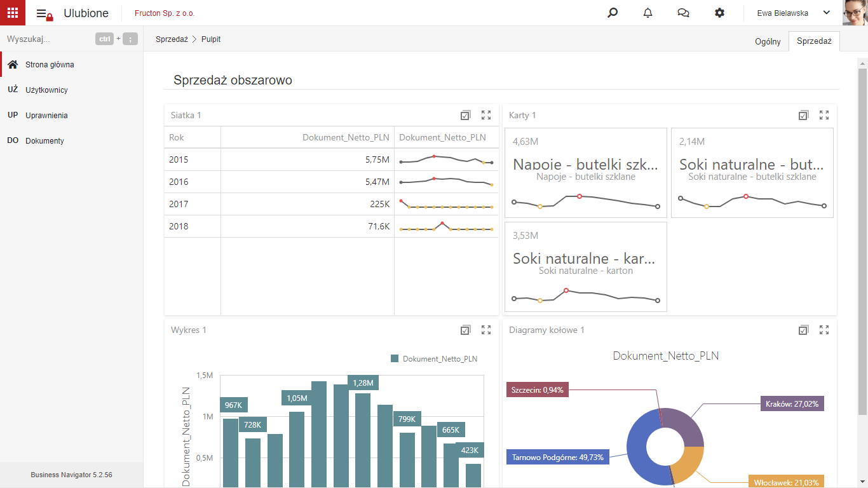The width and height of the screenshot is (868, 488).
Task: Expand the Ewa Bielawska user dropdown
Action: point(827,13)
